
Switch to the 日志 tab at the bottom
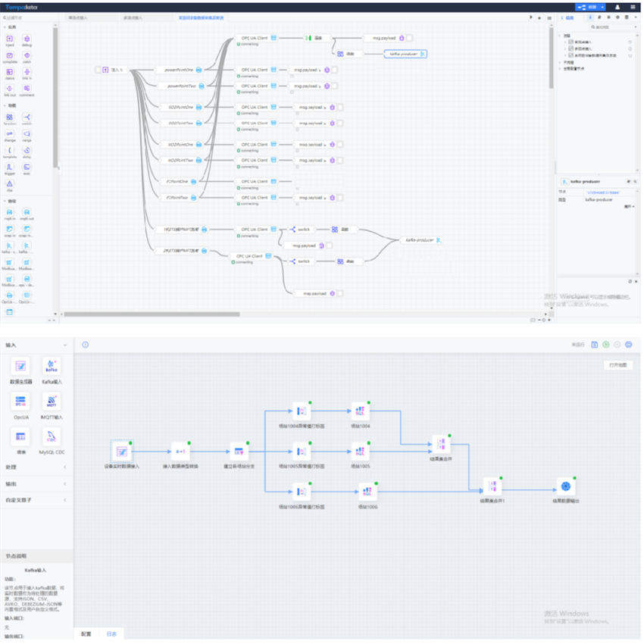click(x=111, y=633)
